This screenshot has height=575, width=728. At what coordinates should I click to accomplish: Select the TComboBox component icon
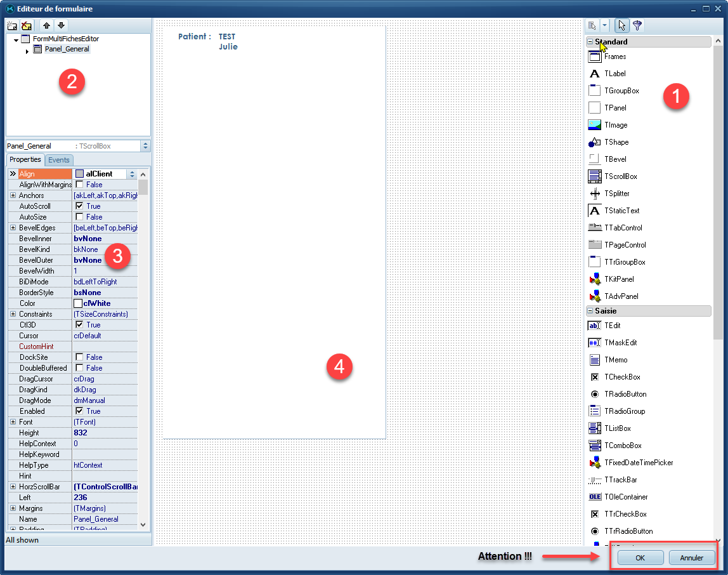point(594,446)
